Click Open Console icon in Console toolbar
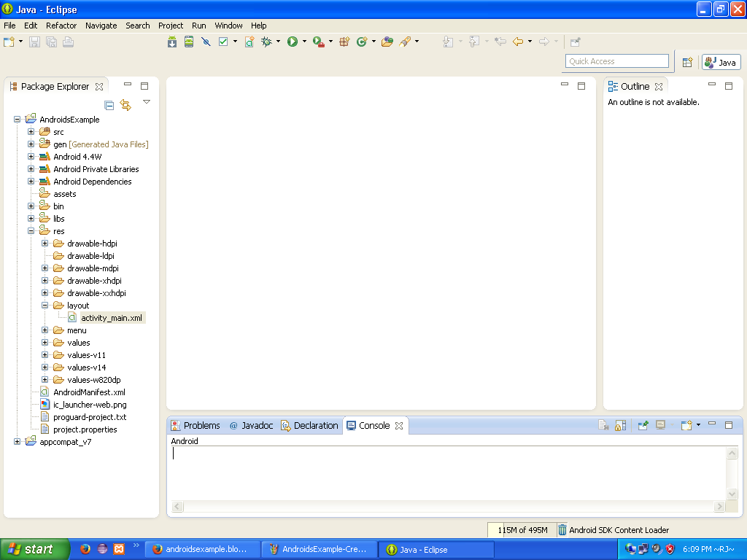Image resolution: width=747 pixels, height=560 pixels. pyautogui.click(x=686, y=425)
